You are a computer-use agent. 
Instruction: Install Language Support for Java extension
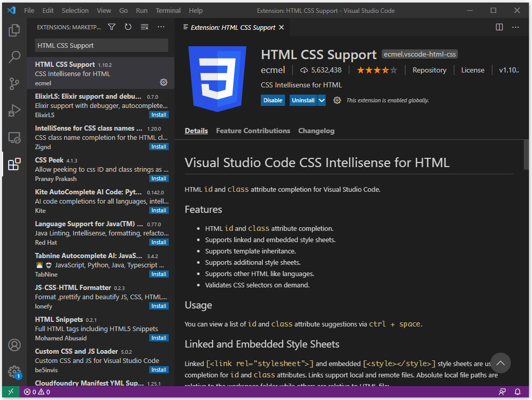tap(159, 242)
